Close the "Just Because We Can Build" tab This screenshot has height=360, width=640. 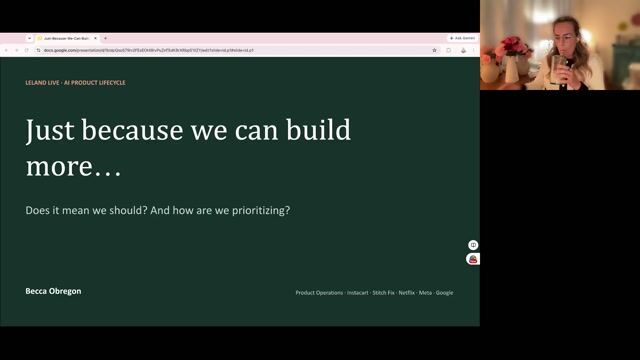click(x=96, y=38)
